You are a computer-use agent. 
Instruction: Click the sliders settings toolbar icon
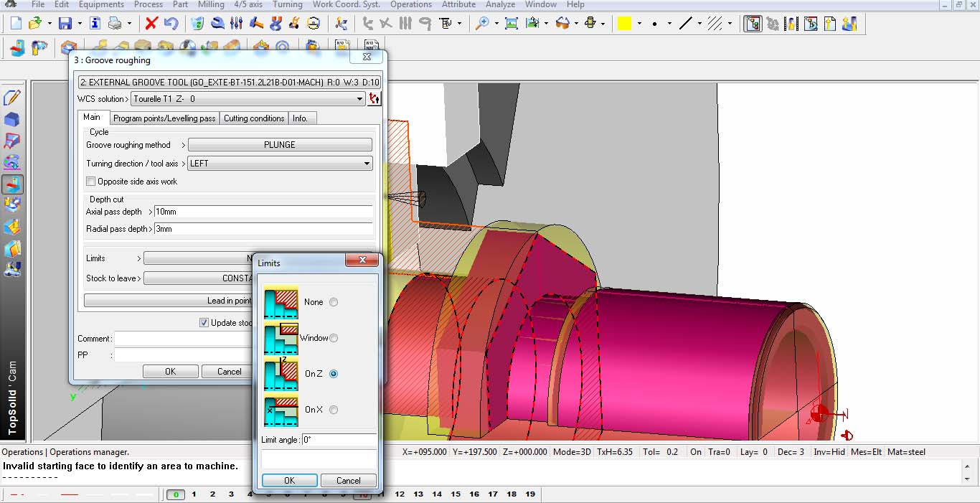pyautogui.click(x=237, y=24)
